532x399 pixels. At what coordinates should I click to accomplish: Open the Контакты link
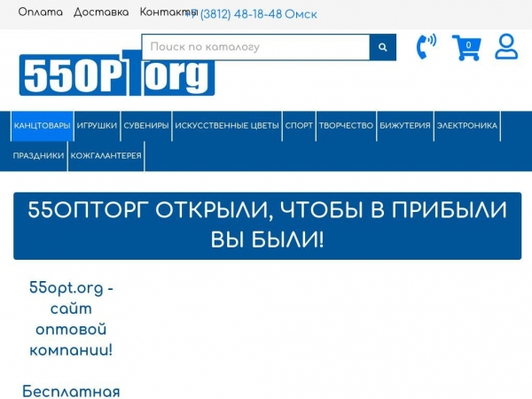tap(168, 12)
